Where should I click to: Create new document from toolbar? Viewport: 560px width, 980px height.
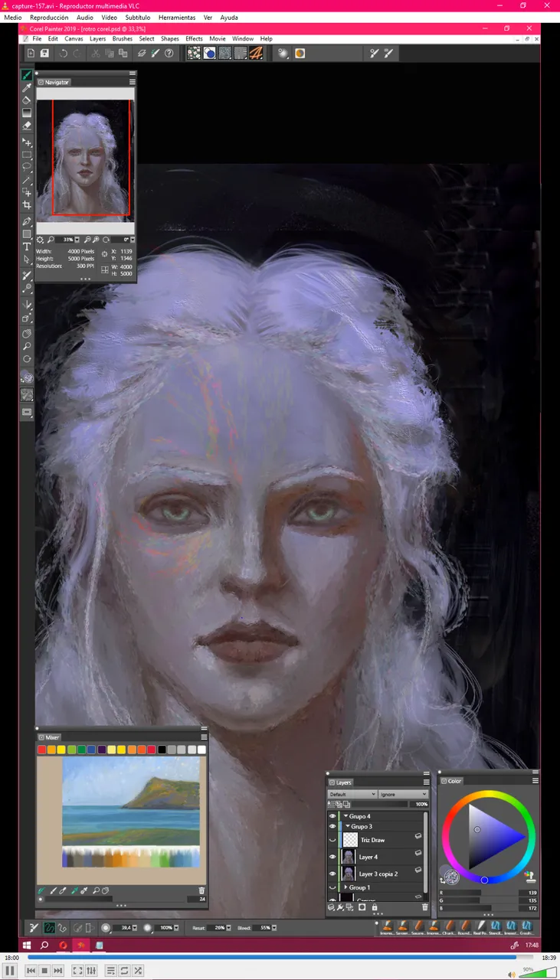click(31, 53)
